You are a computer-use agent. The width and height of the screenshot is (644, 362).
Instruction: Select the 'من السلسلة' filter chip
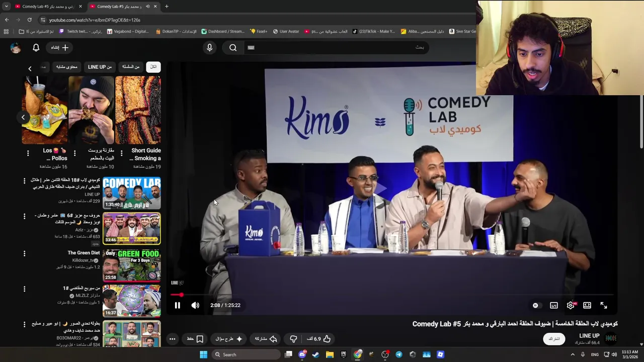pos(131,67)
